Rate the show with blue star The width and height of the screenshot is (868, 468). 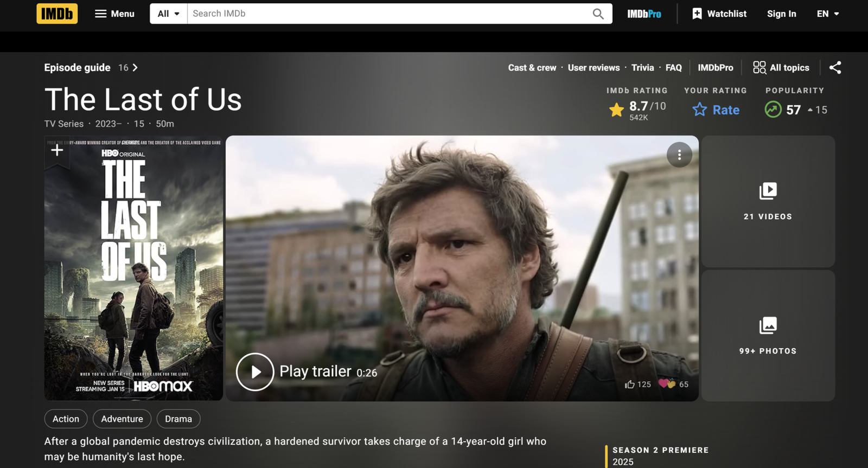700,110
